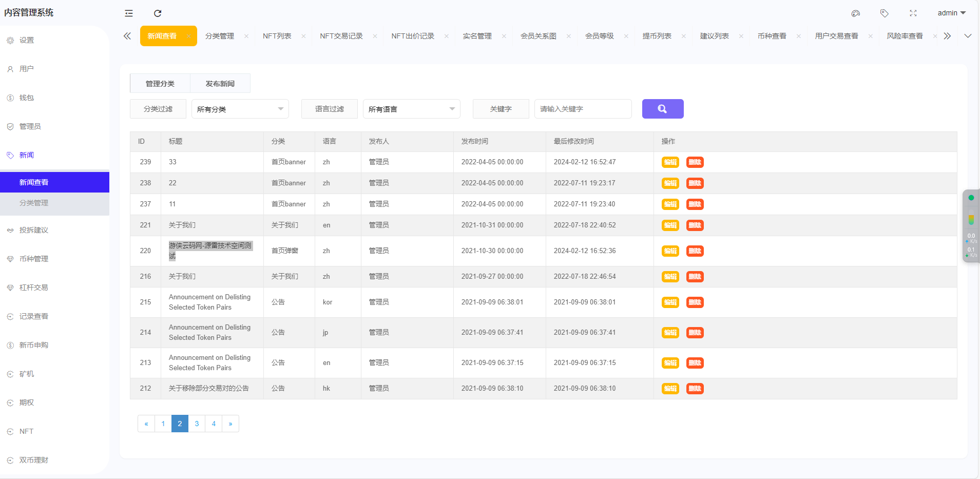The height and width of the screenshot is (479, 980).
Task: Delete news row ID 220
Action: click(x=695, y=251)
